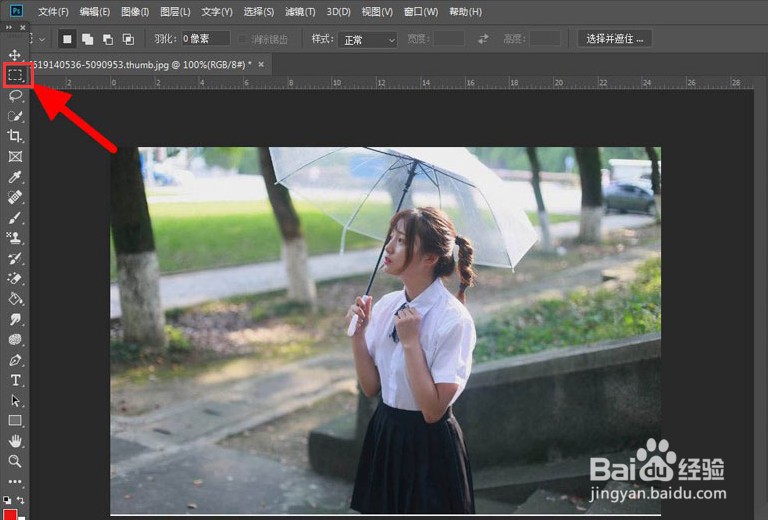Close the tools panel
The height and width of the screenshot is (520, 768).
point(23,28)
